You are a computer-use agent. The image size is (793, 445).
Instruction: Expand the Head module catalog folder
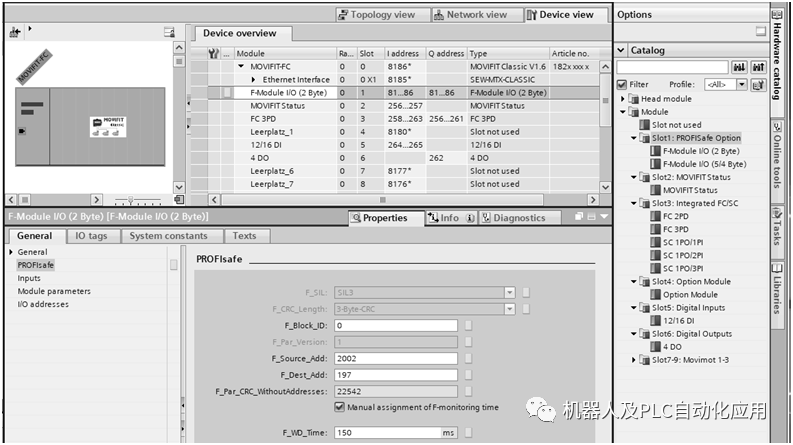point(623,99)
